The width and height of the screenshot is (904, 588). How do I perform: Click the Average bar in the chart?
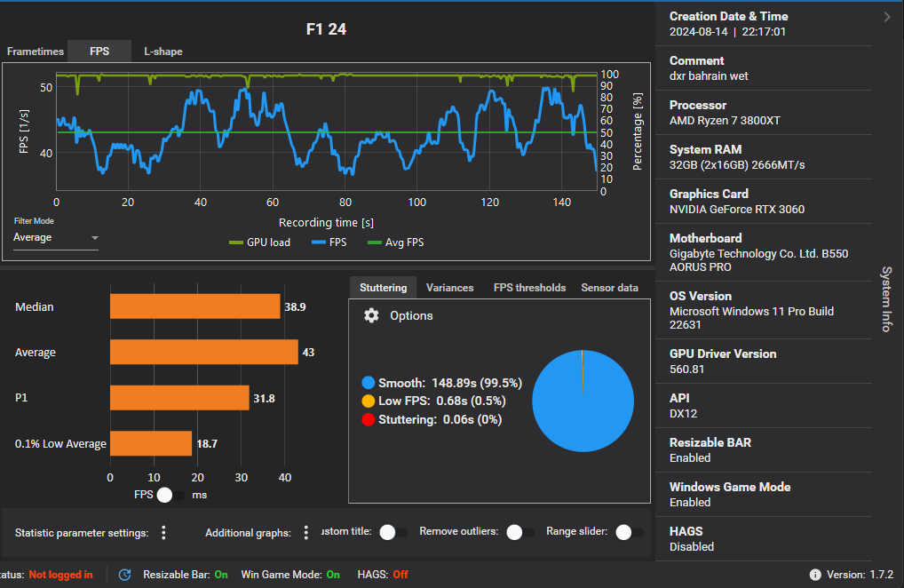204,352
